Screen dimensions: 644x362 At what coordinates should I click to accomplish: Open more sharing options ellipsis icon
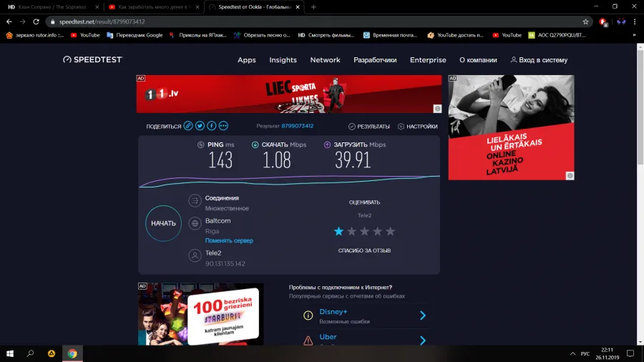pyautogui.click(x=223, y=126)
